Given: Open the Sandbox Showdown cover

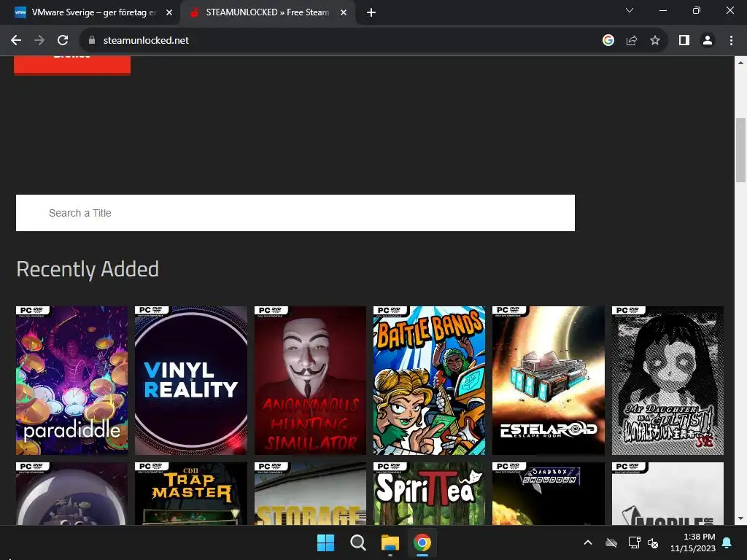Looking at the screenshot, I should pos(549,494).
